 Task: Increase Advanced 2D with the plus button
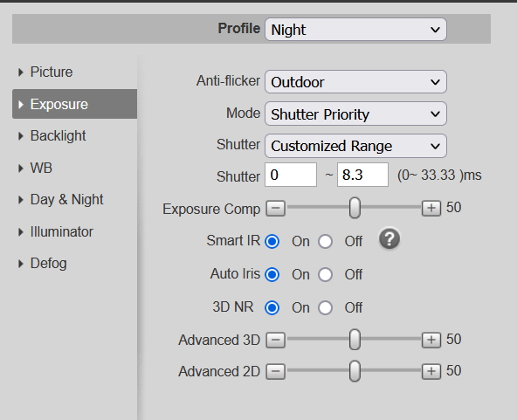[x=431, y=372]
